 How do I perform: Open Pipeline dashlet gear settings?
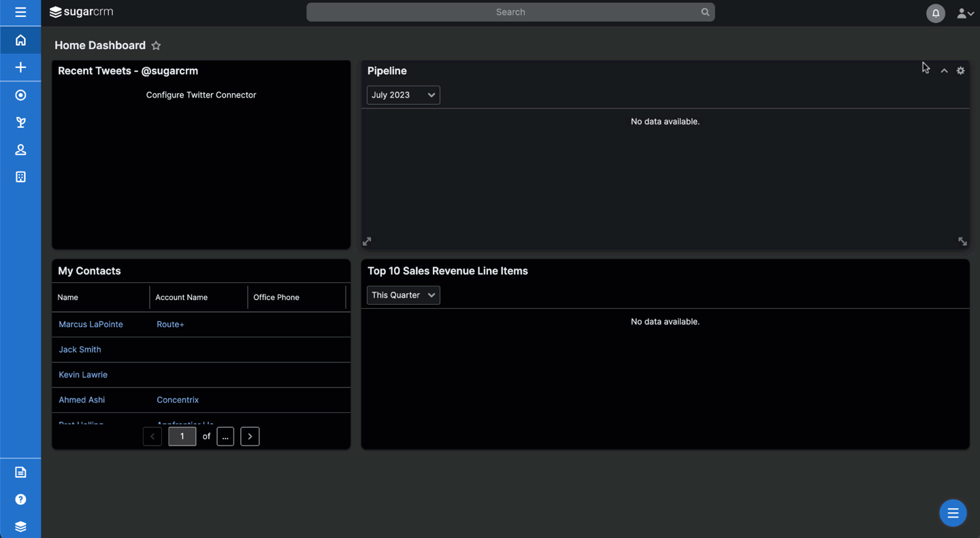pos(960,71)
